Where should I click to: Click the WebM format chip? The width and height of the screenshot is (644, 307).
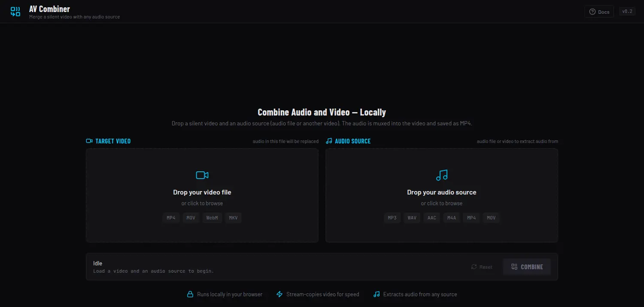[x=212, y=218]
